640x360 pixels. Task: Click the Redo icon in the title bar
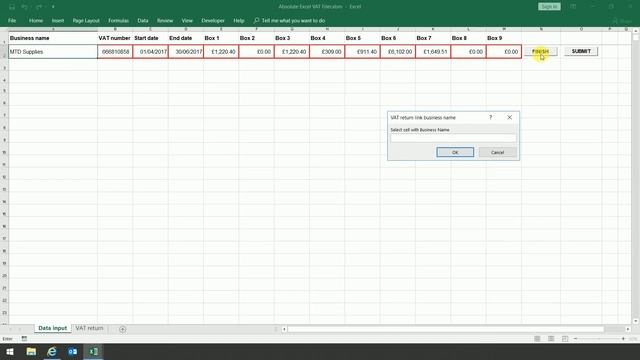(39, 7)
